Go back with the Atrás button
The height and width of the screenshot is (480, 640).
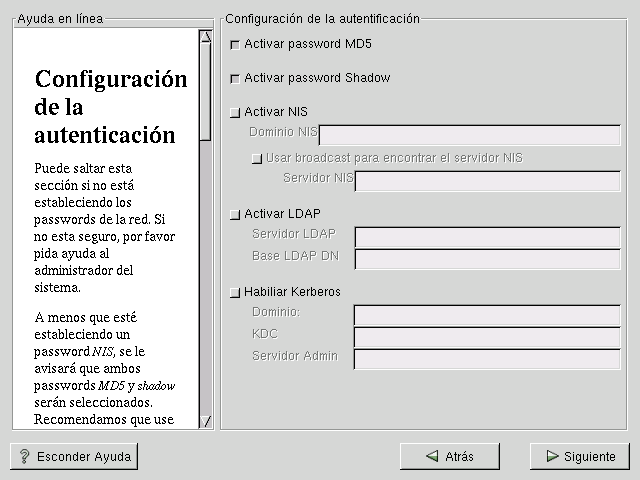(x=449, y=456)
